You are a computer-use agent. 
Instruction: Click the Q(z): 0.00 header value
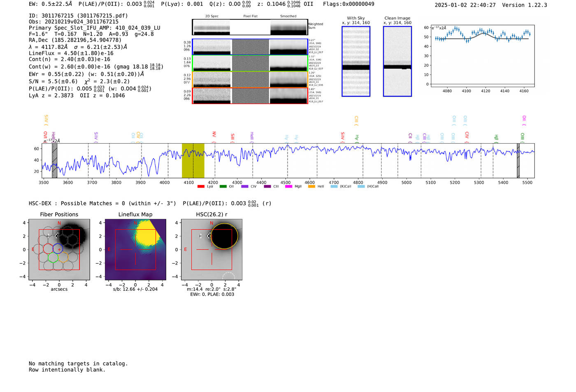230,4
